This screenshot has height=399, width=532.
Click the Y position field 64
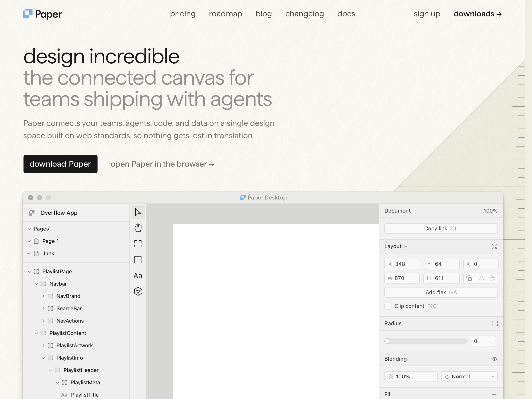click(x=441, y=264)
